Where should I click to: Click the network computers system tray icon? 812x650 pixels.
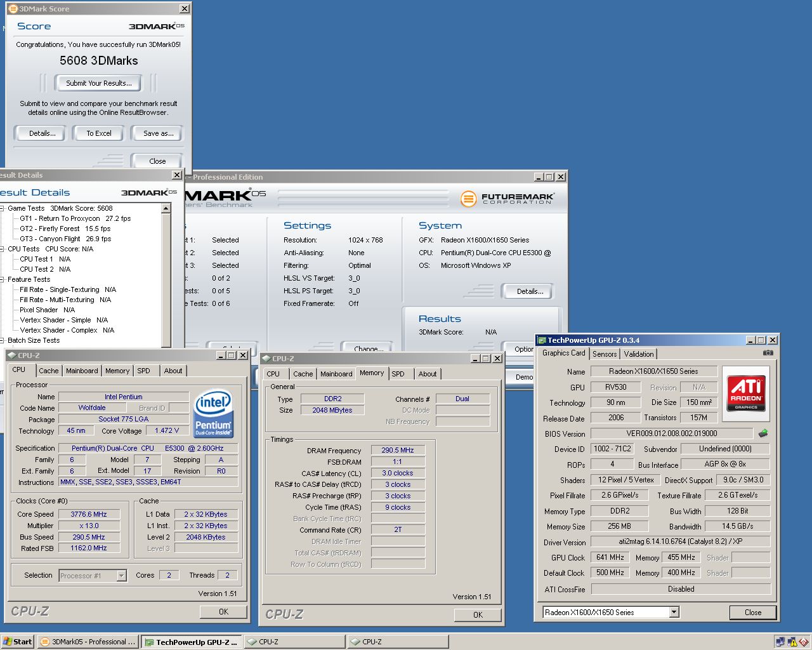[x=780, y=642]
